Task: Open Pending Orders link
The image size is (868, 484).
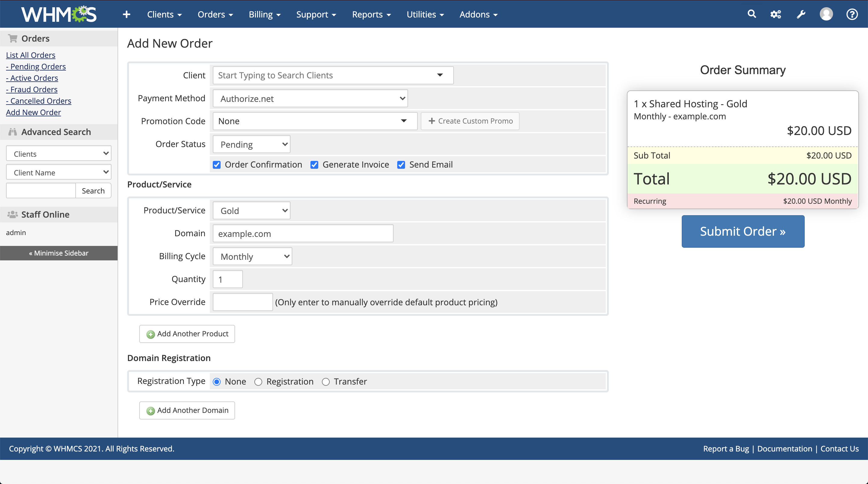Action: (36, 66)
